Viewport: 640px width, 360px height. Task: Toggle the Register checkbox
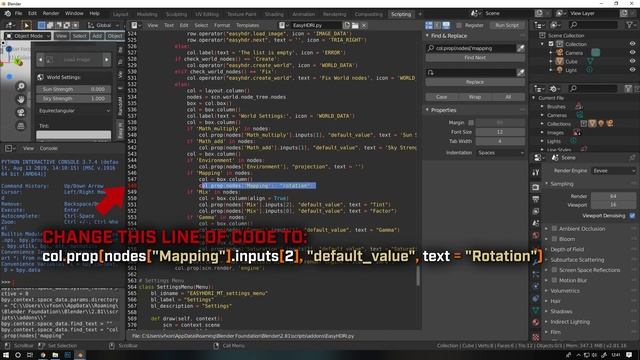tap(459, 25)
